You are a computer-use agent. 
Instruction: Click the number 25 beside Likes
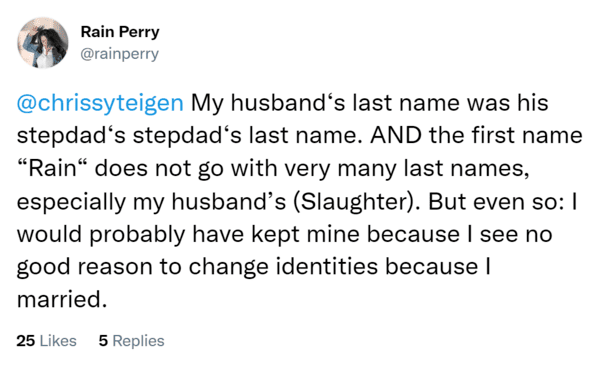tap(26, 341)
